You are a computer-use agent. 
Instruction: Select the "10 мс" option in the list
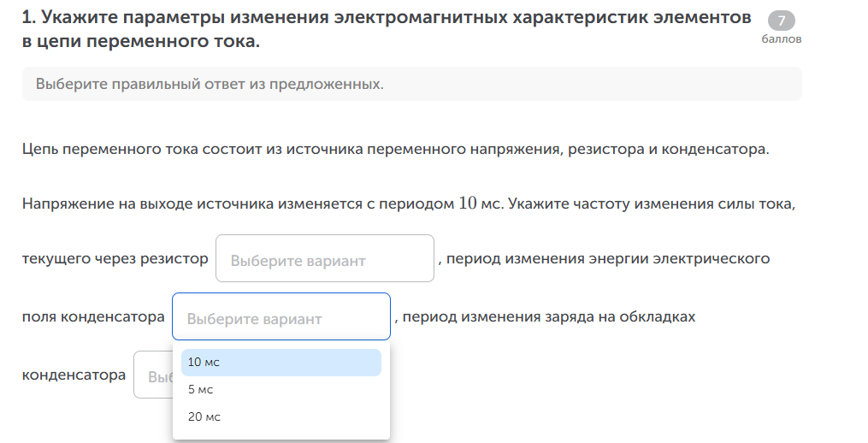pyautogui.click(x=280, y=363)
